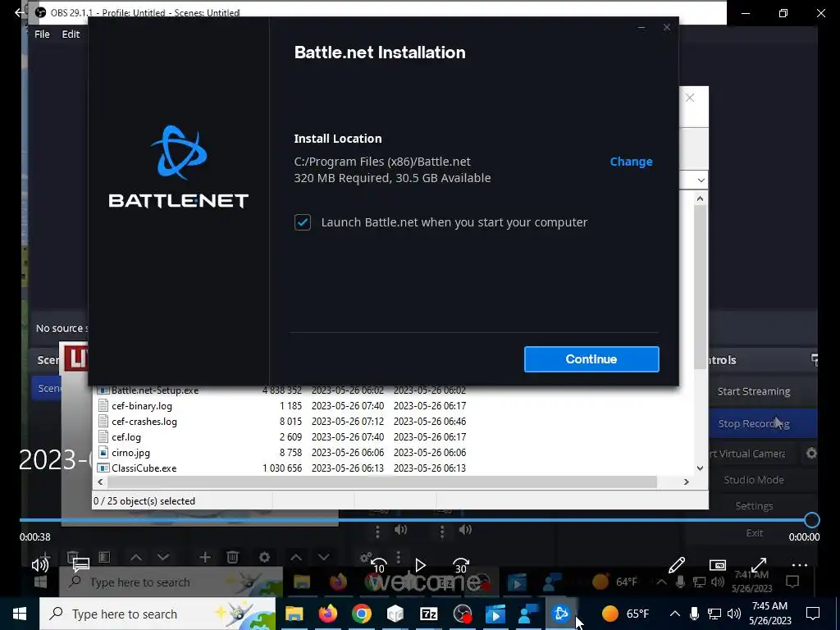Open Firefox from the taskbar

(328, 614)
